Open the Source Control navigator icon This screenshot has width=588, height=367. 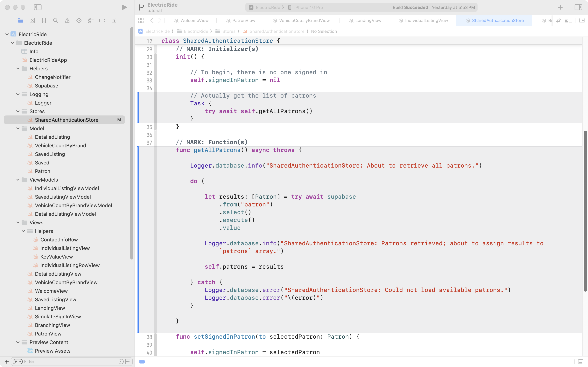[x=32, y=20]
